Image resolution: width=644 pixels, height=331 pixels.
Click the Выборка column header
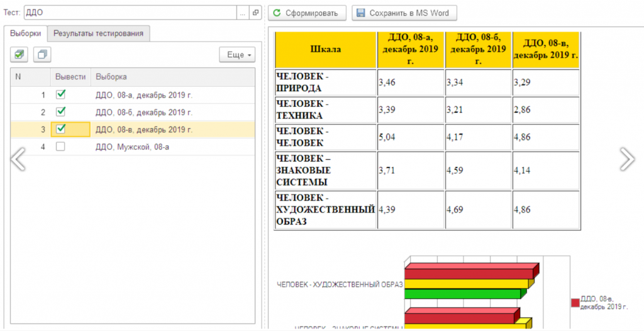pyautogui.click(x=111, y=77)
